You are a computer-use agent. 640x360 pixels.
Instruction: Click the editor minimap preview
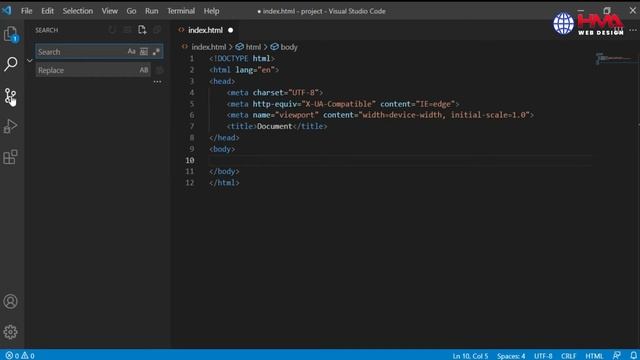pyautogui.click(x=614, y=58)
